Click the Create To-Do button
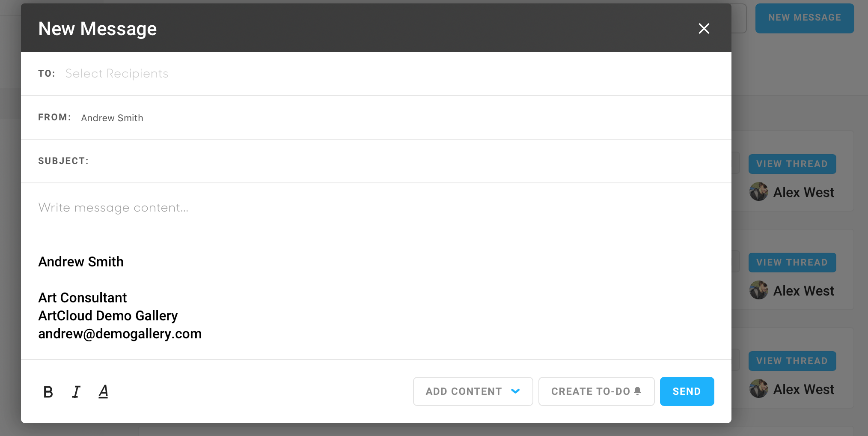This screenshot has height=436, width=868. pyautogui.click(x=590, y=391)
